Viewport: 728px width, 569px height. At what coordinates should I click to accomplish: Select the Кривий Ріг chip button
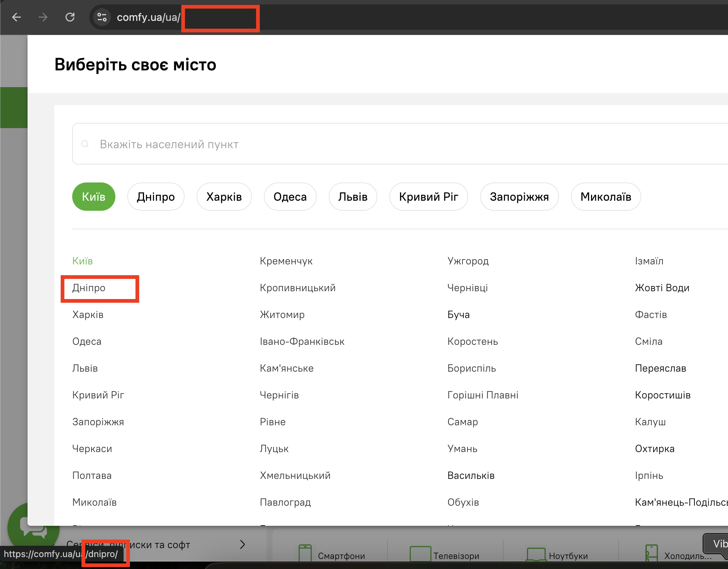click(429, 197)
